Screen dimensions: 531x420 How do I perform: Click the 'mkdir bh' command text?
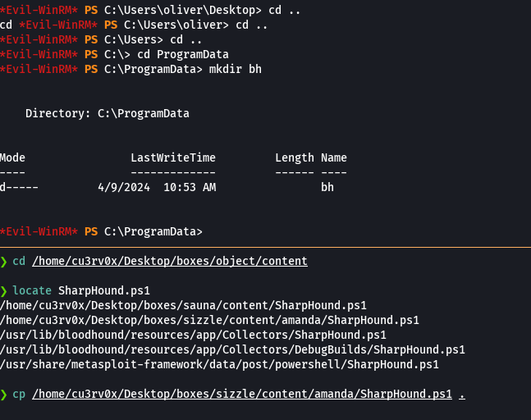pyautogui.click(x=236, y=69)
